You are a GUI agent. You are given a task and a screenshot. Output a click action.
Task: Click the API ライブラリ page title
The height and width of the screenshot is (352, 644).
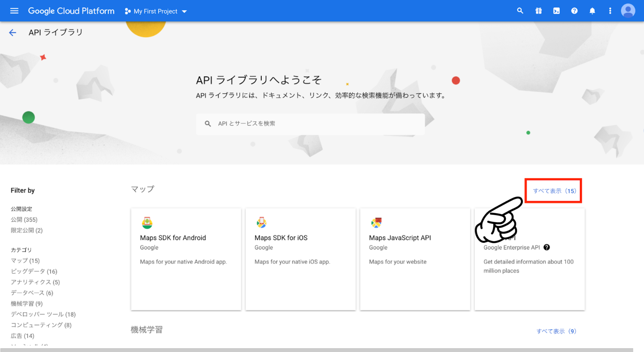[x=56, y=32]
